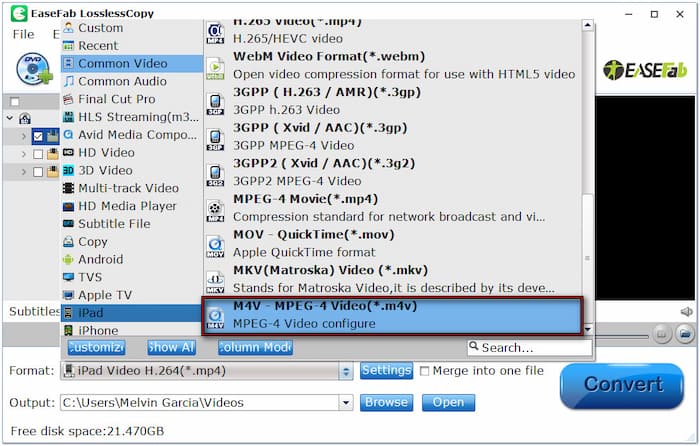Click the Customize button

[x=96, y=347]
